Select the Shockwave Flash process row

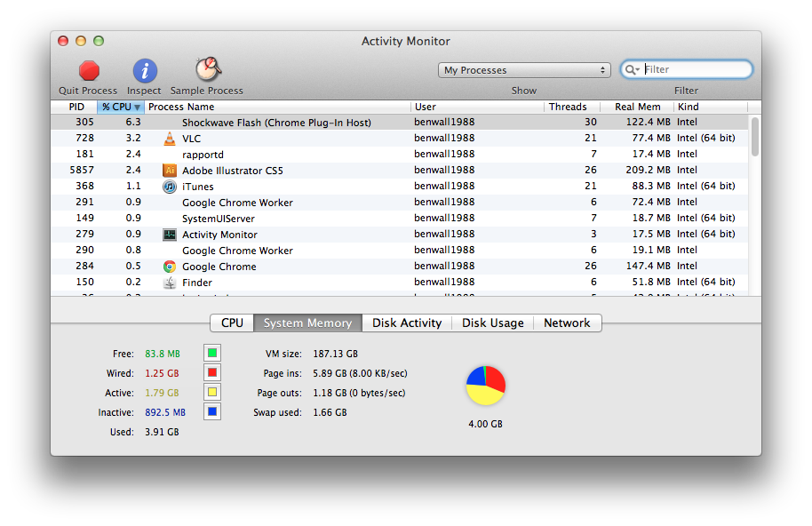tap(400, 123)
